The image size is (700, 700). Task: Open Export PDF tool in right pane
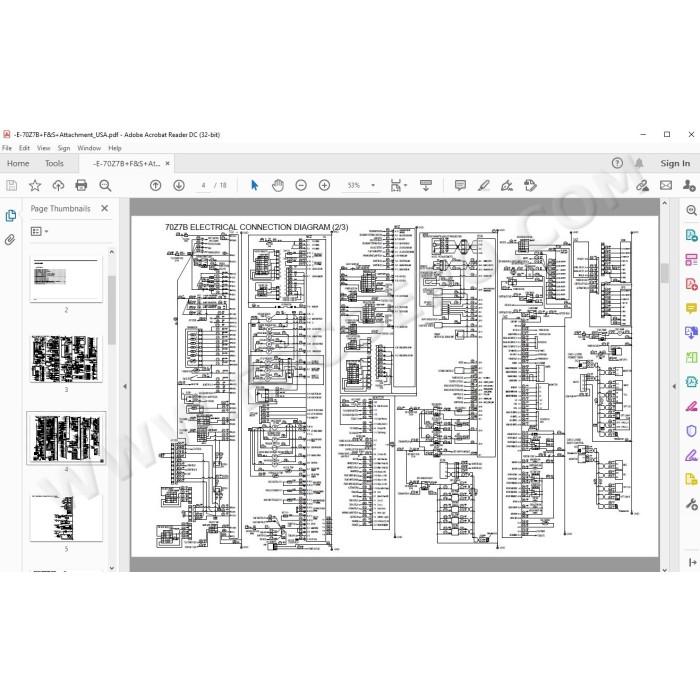[x=691, y=235]
